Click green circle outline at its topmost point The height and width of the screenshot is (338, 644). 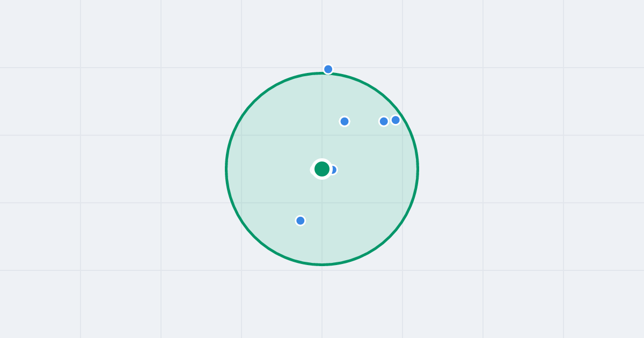[x=321, y=74]
